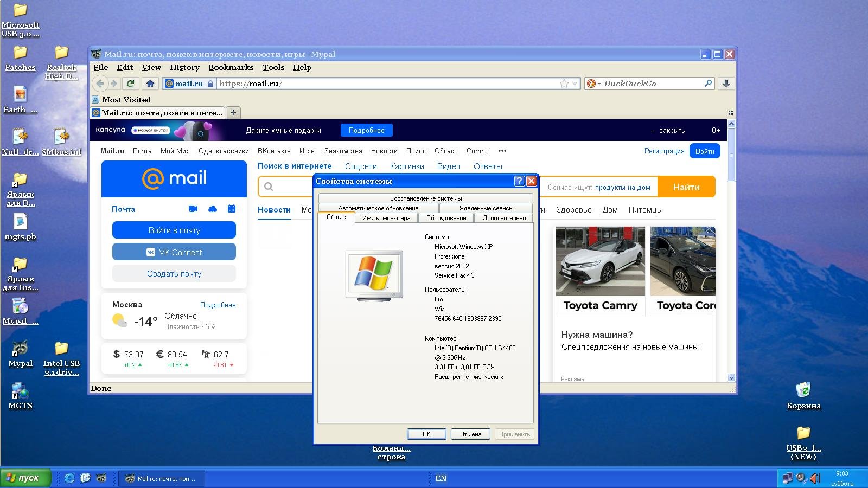This screenshot has width=868, height=488.
Task: Switch to Имя компьютера tab
Action: pyautogui.click(x=386, y=218)
